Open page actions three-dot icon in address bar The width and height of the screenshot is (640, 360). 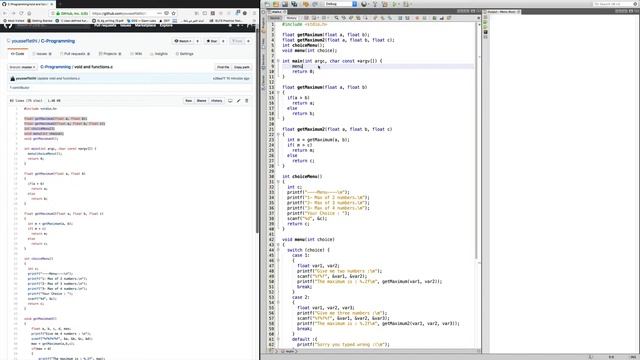click(159, 13)
